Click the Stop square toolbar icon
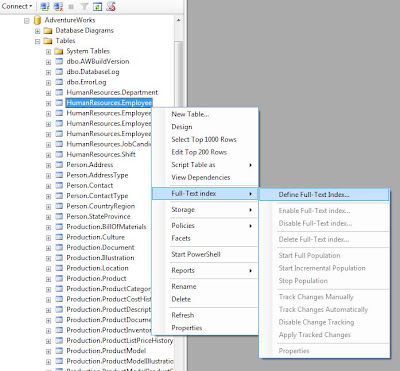 (71, 6)
